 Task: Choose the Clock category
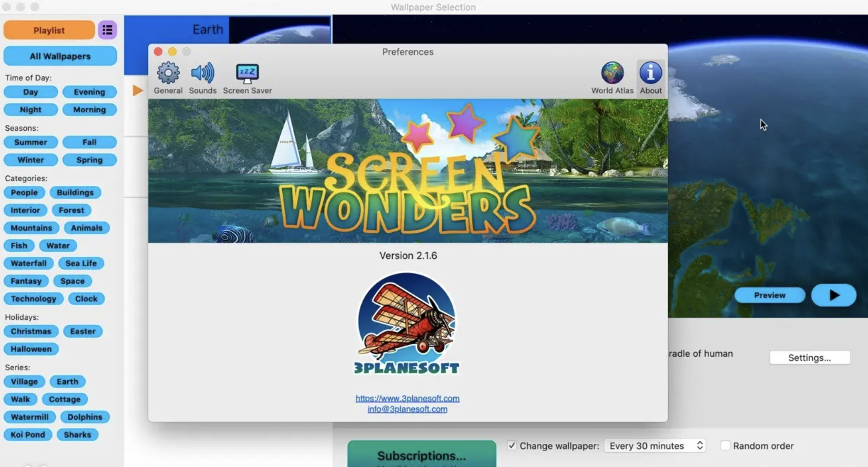click(x=86, y=299)
